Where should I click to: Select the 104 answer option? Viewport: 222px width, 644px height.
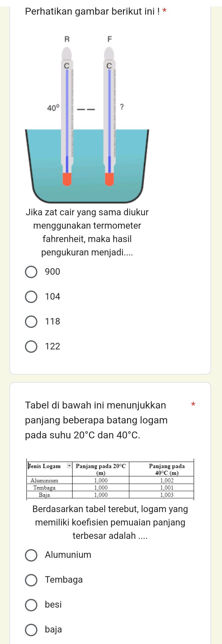pos(31,296)
